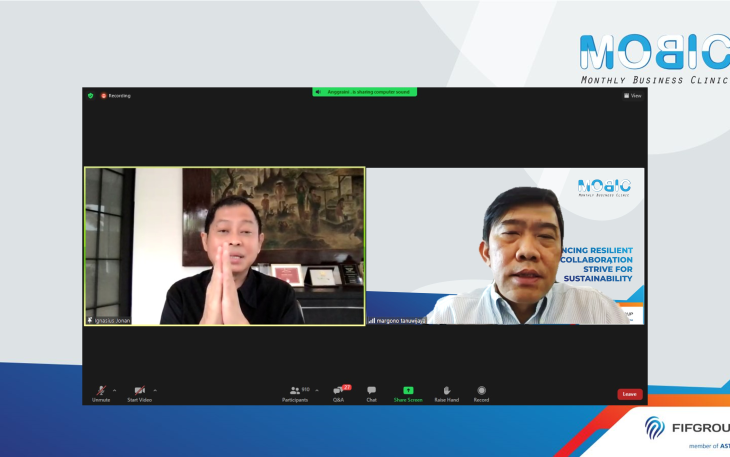Click the participant count 910
Screen dimensions: 730x457
(x=306, y=389)
